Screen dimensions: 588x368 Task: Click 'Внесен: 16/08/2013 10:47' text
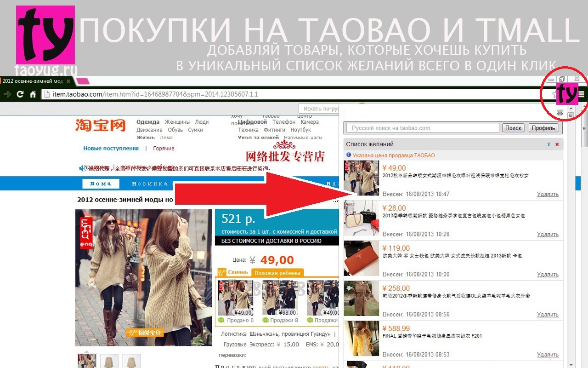[416, 194]
